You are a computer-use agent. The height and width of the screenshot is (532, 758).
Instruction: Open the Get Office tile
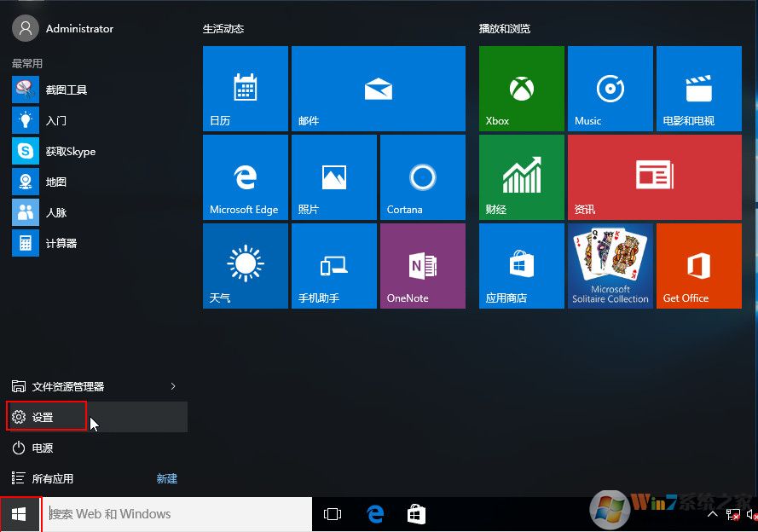tap(698, 266)
